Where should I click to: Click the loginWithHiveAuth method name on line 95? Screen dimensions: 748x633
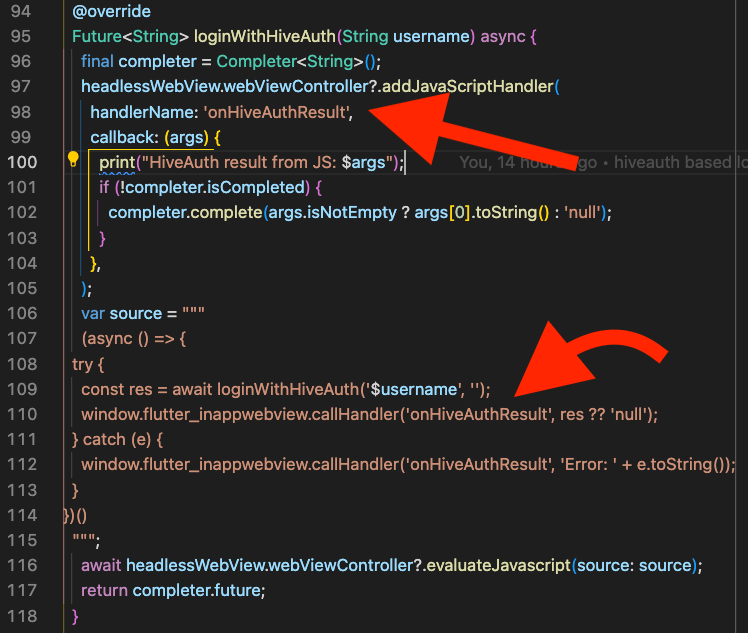[265, 36]
